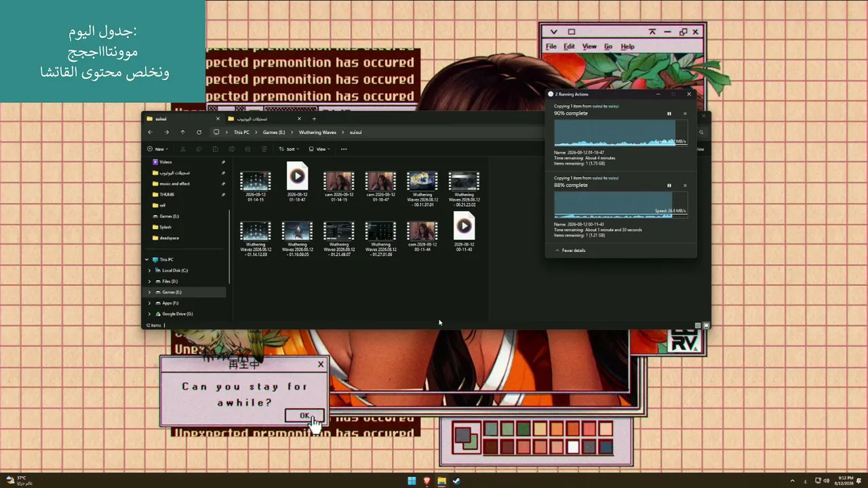Close the stay awhile dialog box
The image size is (868, 488).
[x=321, y=364]
